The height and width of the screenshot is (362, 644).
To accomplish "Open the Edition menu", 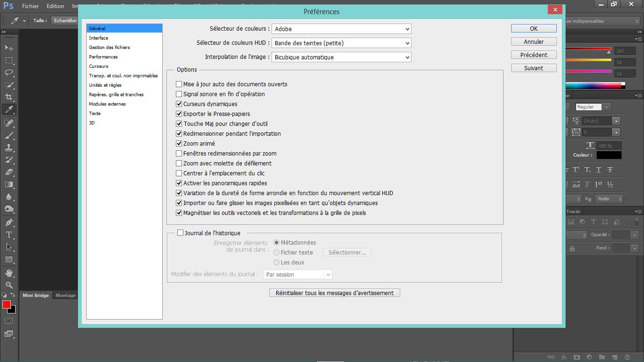I will [55, 6].
